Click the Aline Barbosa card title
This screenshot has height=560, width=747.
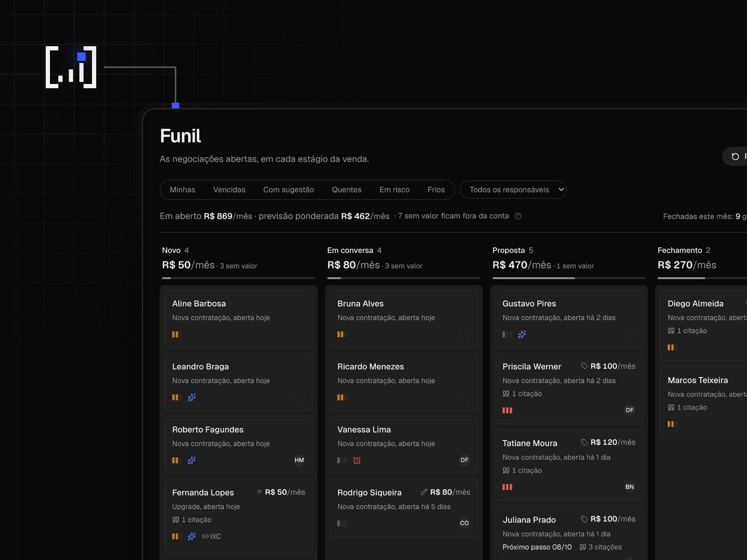point(199,303)
